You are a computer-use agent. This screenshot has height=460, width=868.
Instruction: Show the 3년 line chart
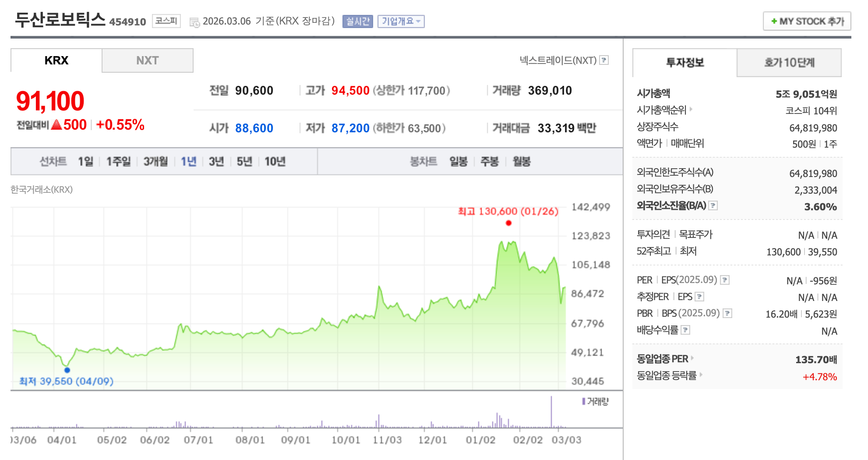coord(216,162)
